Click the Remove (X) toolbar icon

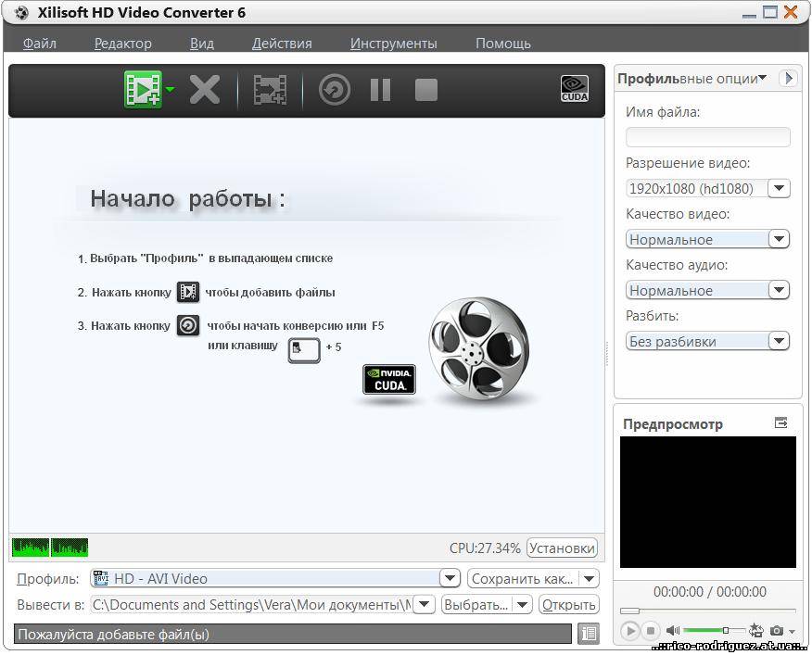coord(205,90)
